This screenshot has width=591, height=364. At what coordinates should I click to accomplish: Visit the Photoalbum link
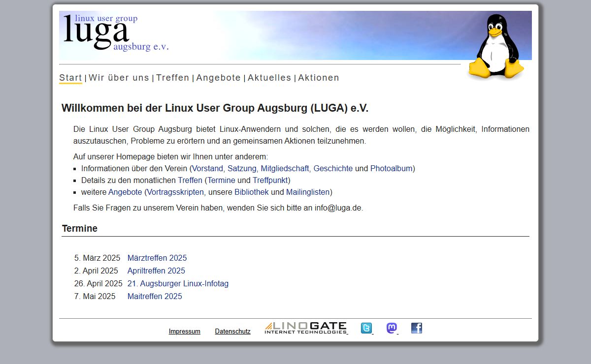(x=392, y=168)
